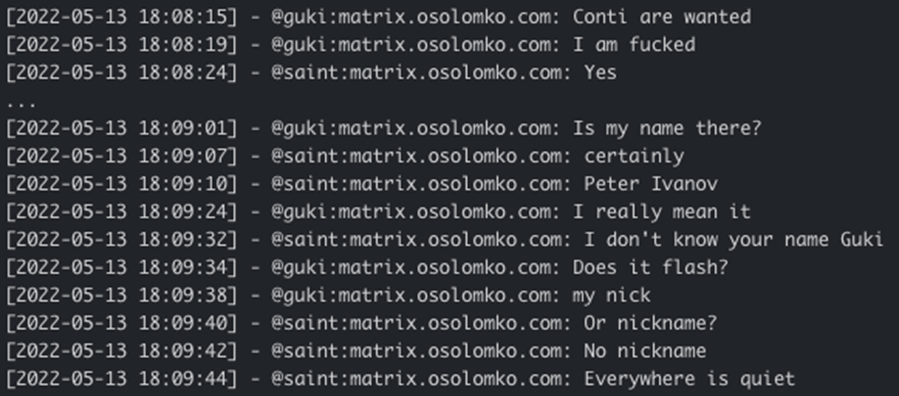Click the "Is my name there?" message
Screen dimensions: 899x396
667,128
